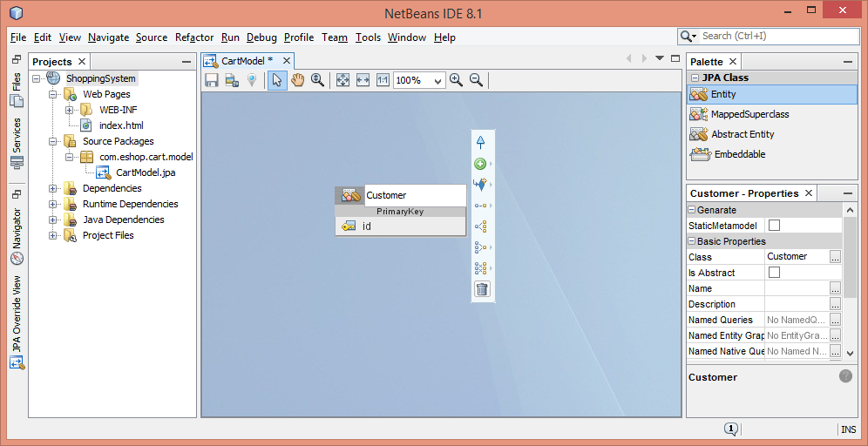
Task: Toggle the StaticMetamodel checkbox
Action: pos(774,226)
